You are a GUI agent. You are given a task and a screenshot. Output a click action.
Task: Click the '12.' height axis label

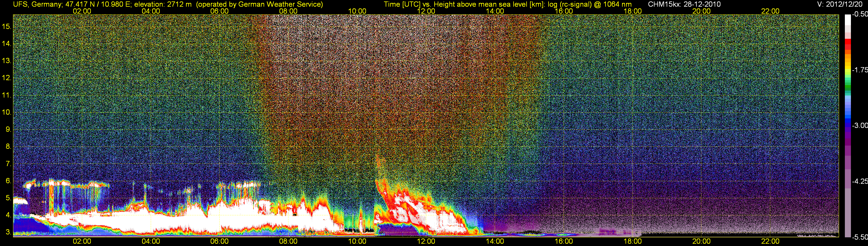[x=7, y=78]
